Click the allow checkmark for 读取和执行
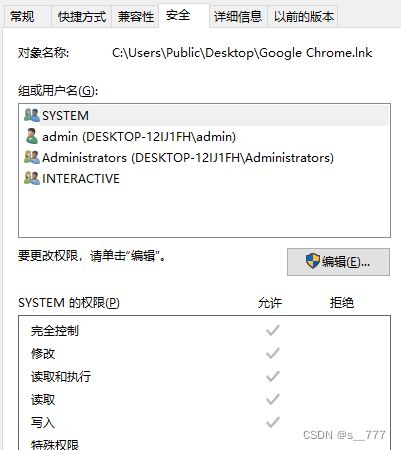The height and width of the screenshot is (450, 401). coord(273,376)
